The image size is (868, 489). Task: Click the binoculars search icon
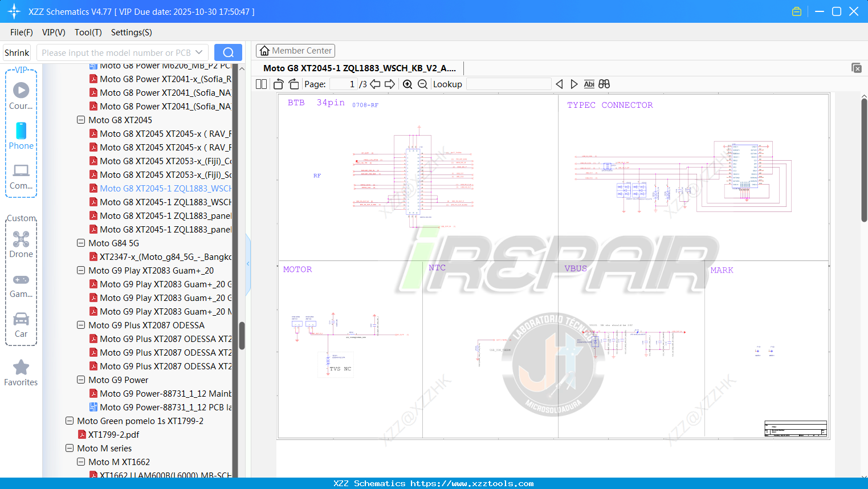coord(604,84)
